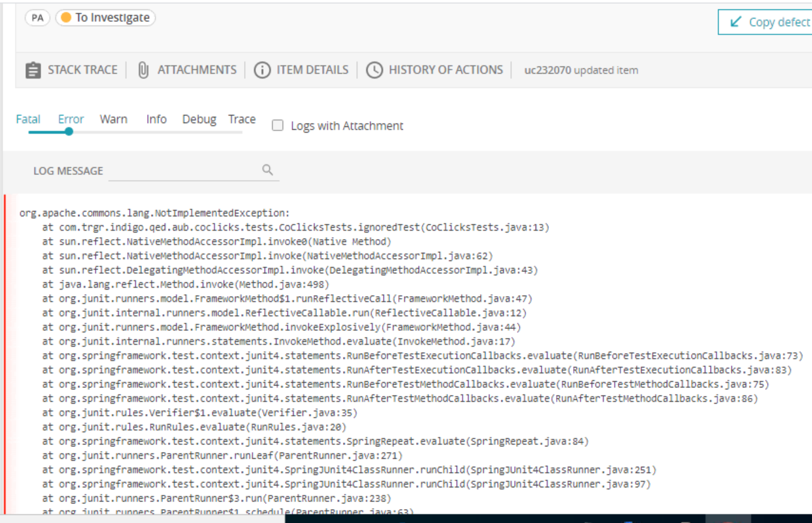Set log level to Fatal
This screenshot has width=812, height=523.
click(28, 119)
